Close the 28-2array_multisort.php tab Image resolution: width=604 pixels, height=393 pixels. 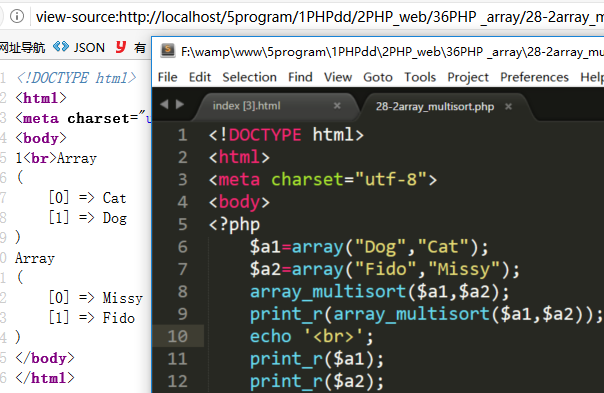508,106
